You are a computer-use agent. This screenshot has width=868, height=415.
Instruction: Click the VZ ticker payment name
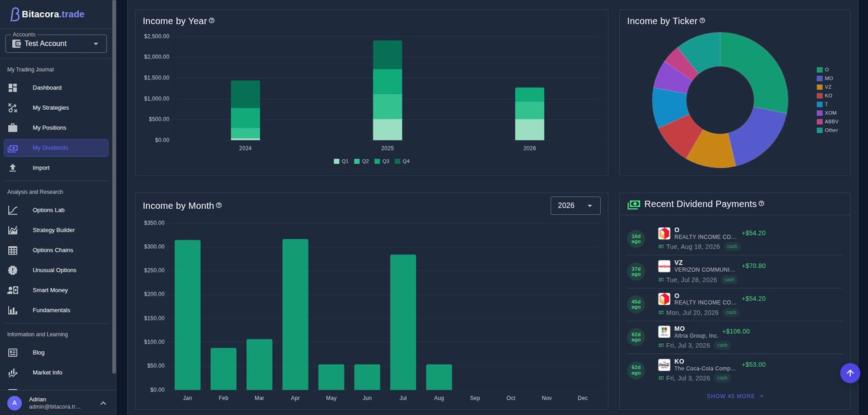(679, 262)
